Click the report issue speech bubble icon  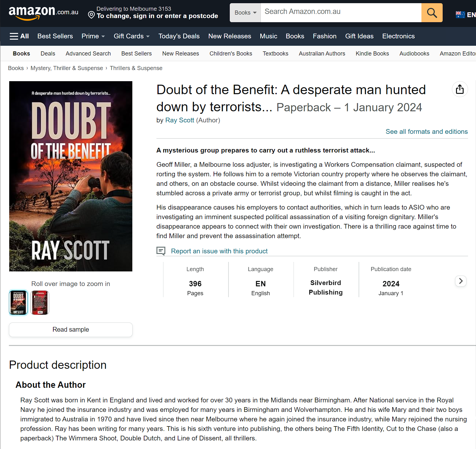(x=161, y=251)
